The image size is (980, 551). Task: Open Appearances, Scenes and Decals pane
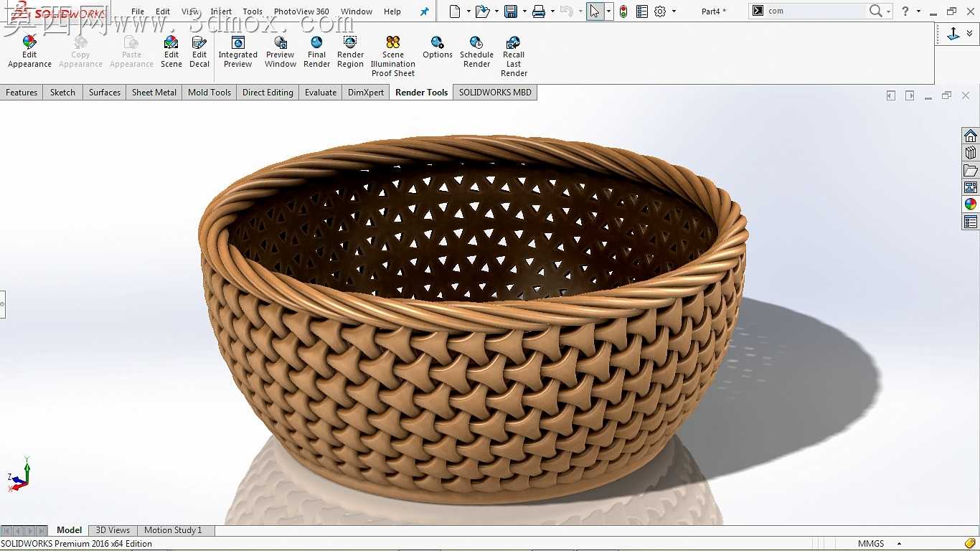(x=971, y=204)
